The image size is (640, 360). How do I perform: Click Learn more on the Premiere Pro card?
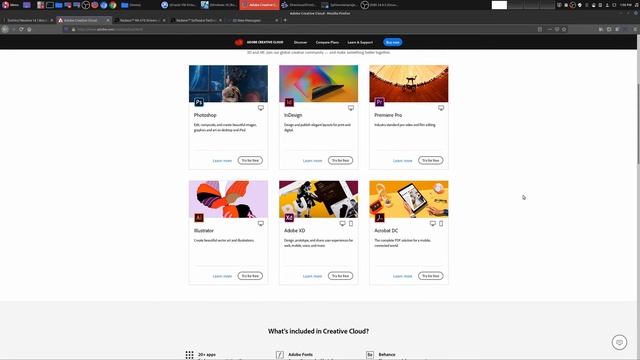coord(402,161)
